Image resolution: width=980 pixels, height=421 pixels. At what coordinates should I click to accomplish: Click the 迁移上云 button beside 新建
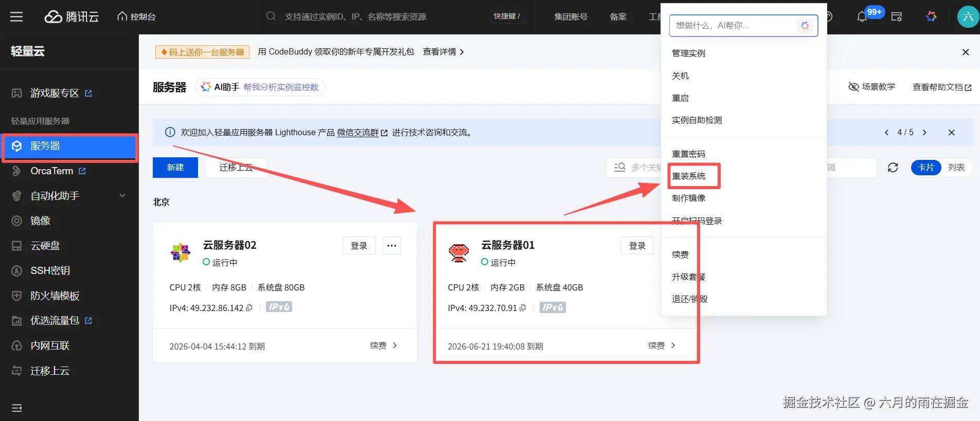(x=236, y=168)
